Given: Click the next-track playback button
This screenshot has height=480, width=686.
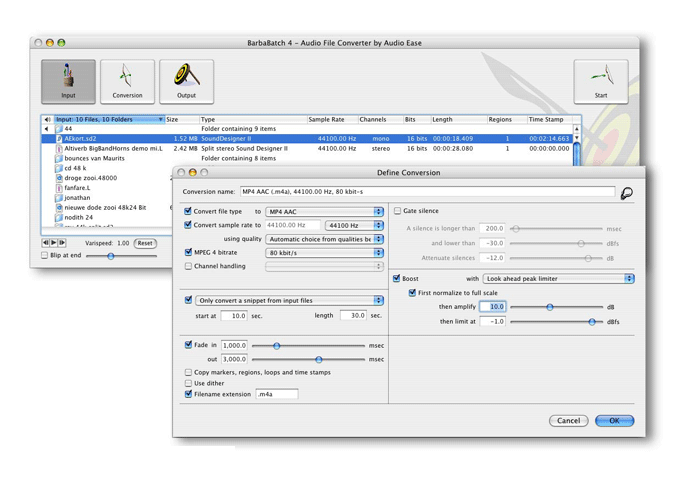Looking at the screenshot, I should coord(62,242).
